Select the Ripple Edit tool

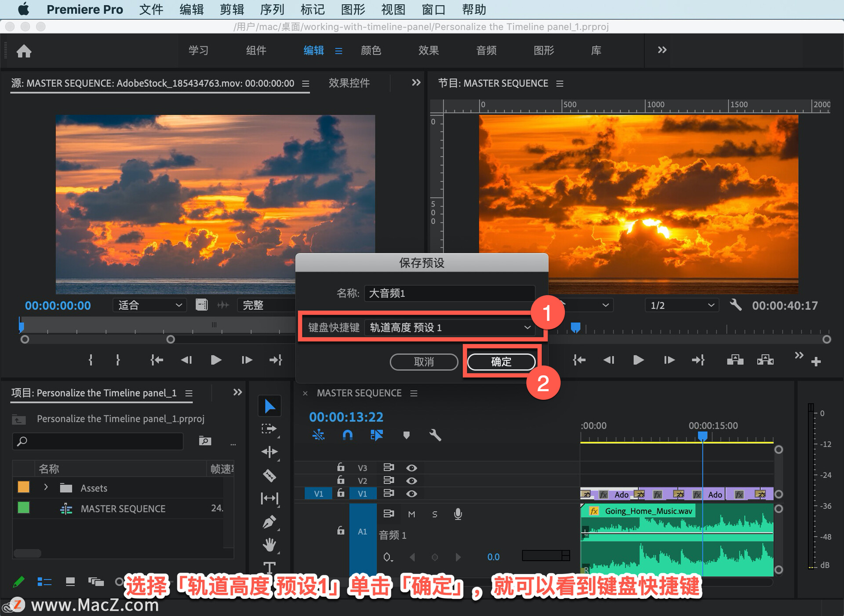pos(269,452)
